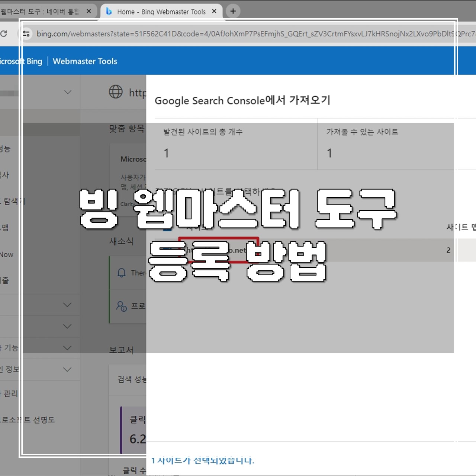
Task: Expand the 기능 sidebar section chevron
Action: pos(67,348)
